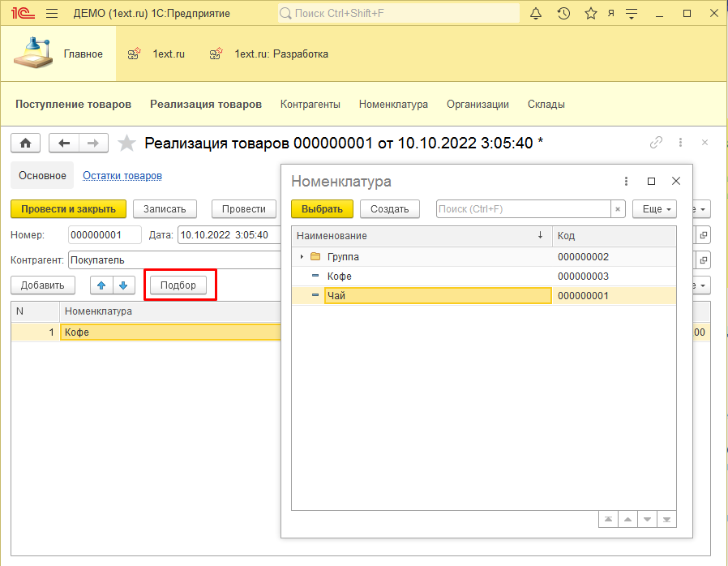Open the Контрагенты section menu
This screenshot has height=566, width=728.
[312, 104]
